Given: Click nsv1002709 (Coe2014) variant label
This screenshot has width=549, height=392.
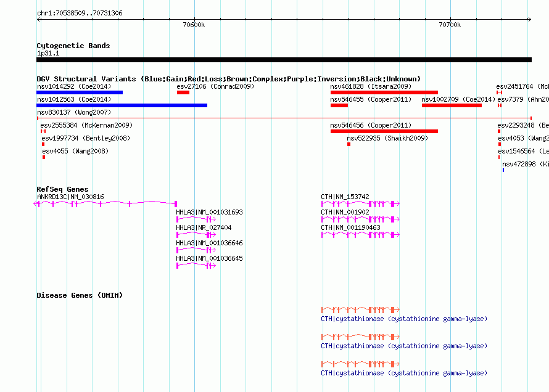Looking at the screenshot, I should point(458,99).
